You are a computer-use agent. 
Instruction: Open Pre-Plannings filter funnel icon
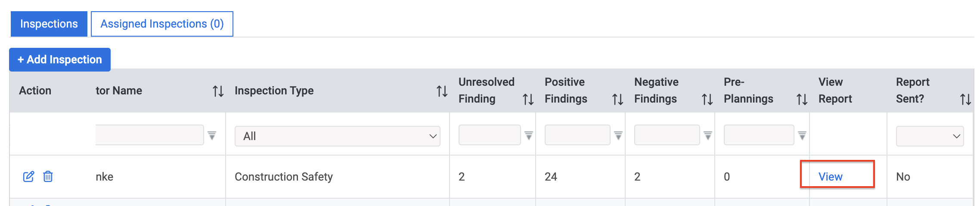pyautogui.click(x=802, y=135)
